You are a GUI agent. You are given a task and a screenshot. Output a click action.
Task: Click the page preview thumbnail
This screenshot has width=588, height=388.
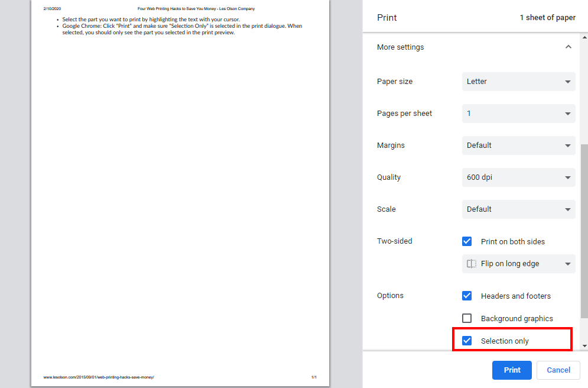coord(180,193)
